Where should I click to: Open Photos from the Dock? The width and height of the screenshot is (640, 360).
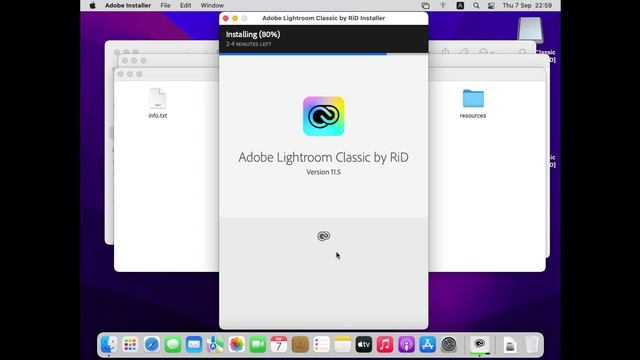[236, 345]
